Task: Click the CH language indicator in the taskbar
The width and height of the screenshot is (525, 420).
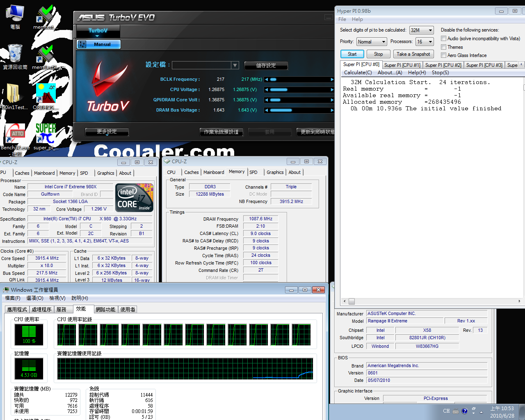Action: [x=446, y=411]
